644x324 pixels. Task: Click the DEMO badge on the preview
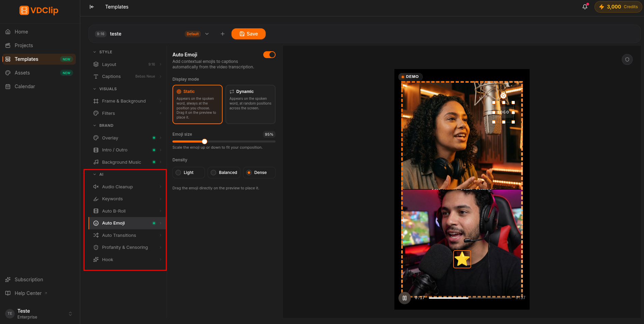(410, 77)
